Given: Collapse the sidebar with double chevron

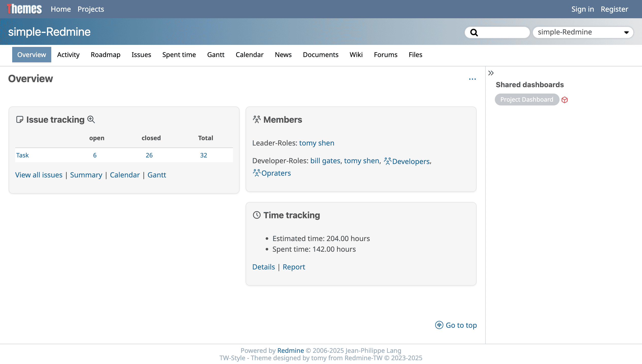Looking at the screenshot, I should click(x=491, y=73).
